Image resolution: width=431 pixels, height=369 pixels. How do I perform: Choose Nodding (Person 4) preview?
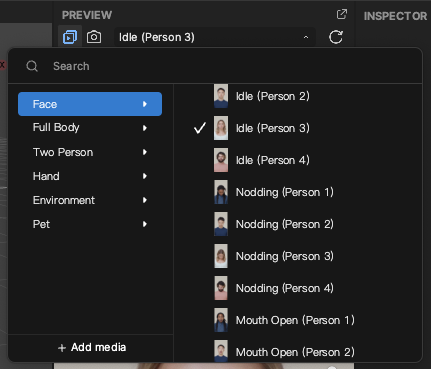pos(298,288)
